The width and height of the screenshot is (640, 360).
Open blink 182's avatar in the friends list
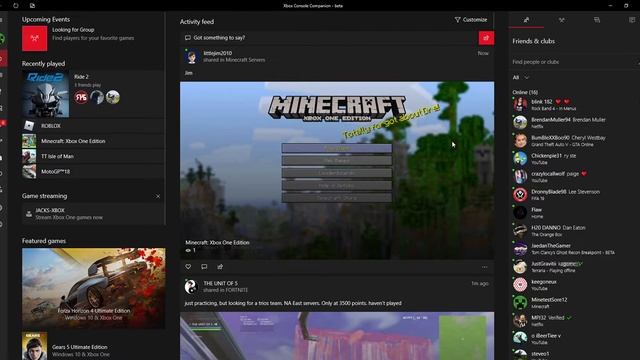click(x=520, y=104)
